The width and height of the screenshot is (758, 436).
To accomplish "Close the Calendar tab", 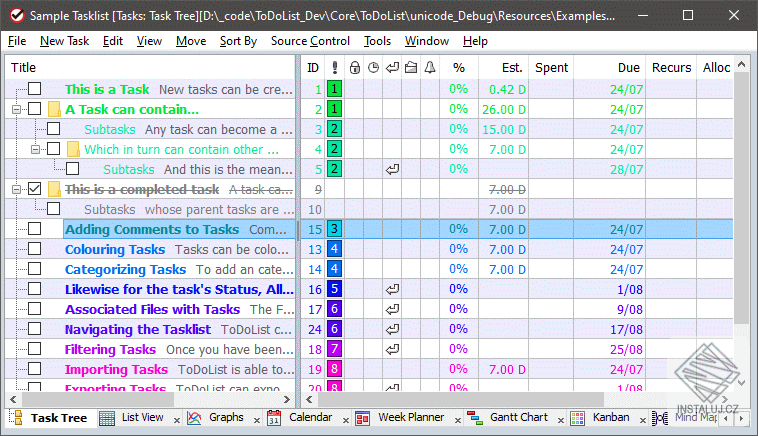I will (346, 420).
